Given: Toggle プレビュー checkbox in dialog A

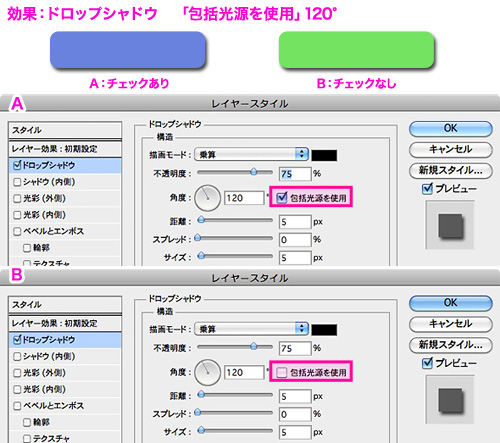Looking at the screenshot, I should 427,189.
